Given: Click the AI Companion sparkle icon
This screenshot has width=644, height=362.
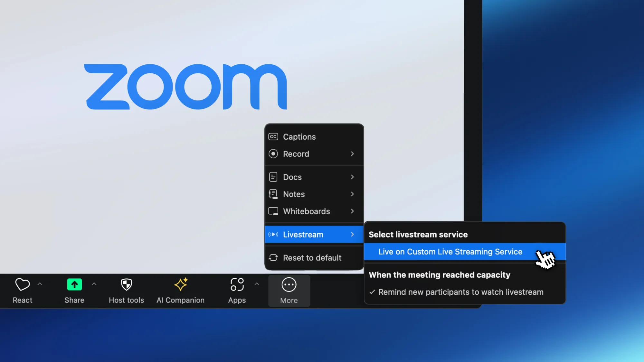Looking at the screenshot, I should 180,284.
